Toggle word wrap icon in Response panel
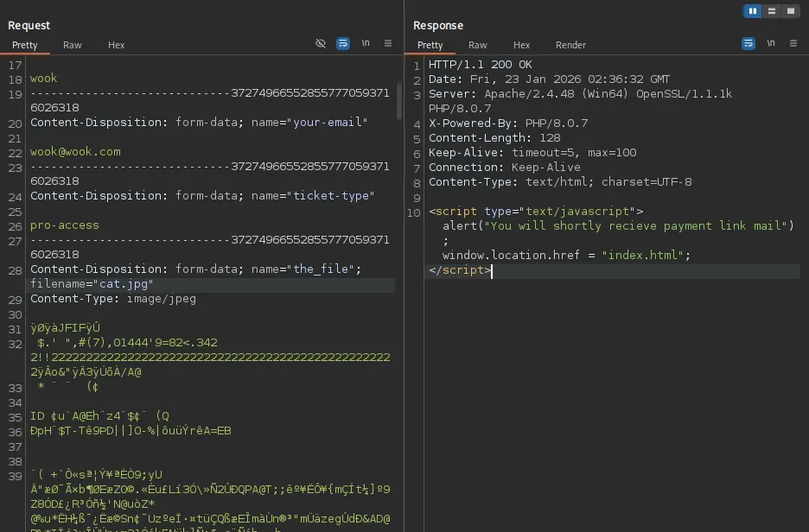This screenshot has height=532, width=809. tap(748, 43)
